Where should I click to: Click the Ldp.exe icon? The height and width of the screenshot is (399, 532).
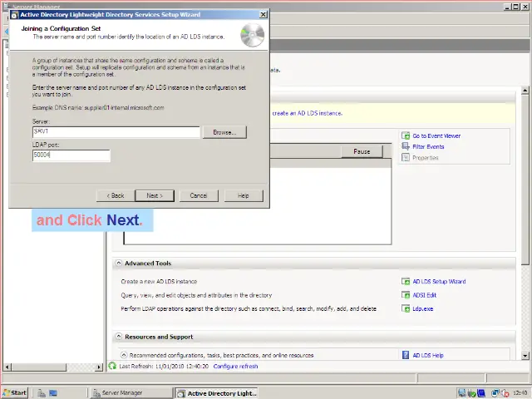tap(406, 308)
